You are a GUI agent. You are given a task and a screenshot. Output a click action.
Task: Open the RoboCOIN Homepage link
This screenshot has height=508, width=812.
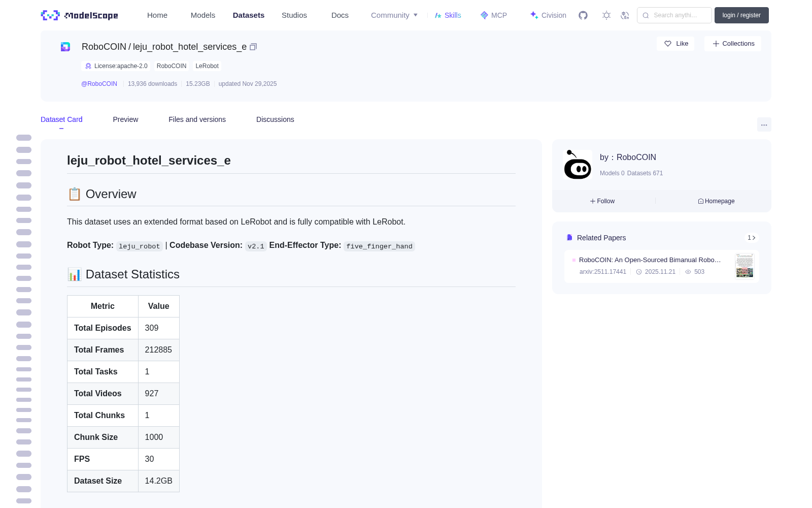click(x=716, y=201)
